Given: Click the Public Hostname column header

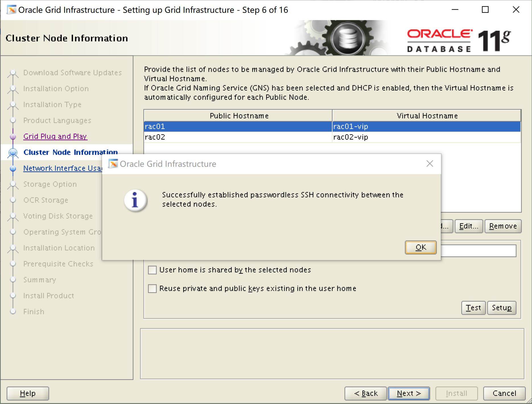Looking at the screenshot, I should 238,116.
